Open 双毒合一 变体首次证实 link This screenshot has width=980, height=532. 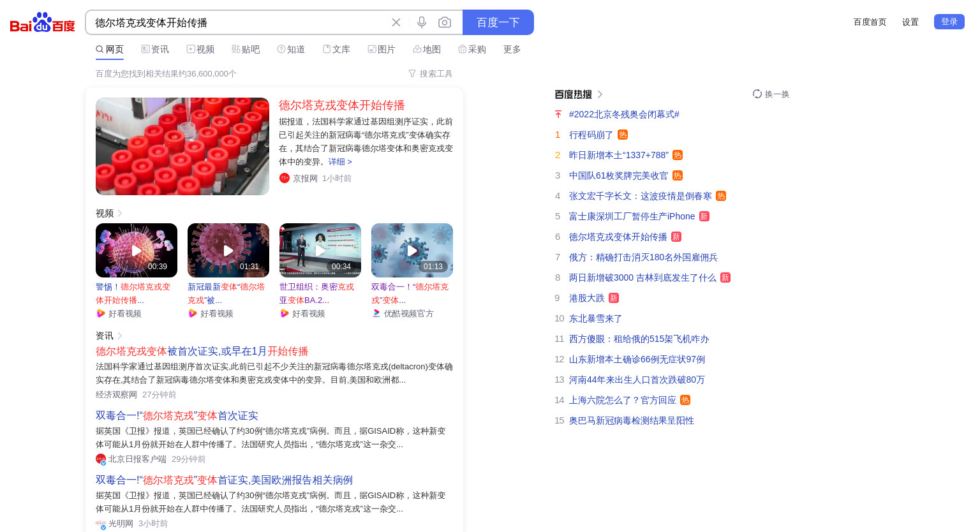coord(177,416)
